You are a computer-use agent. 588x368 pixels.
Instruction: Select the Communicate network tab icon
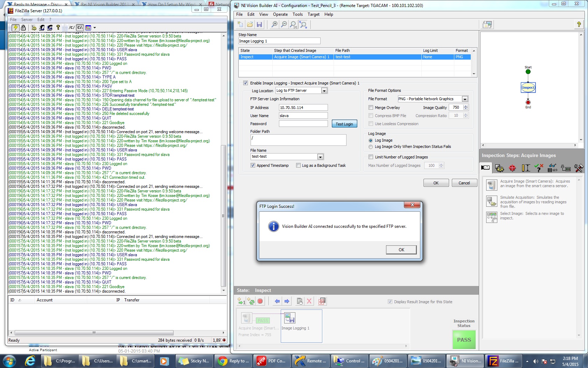[x=566, y=168]
